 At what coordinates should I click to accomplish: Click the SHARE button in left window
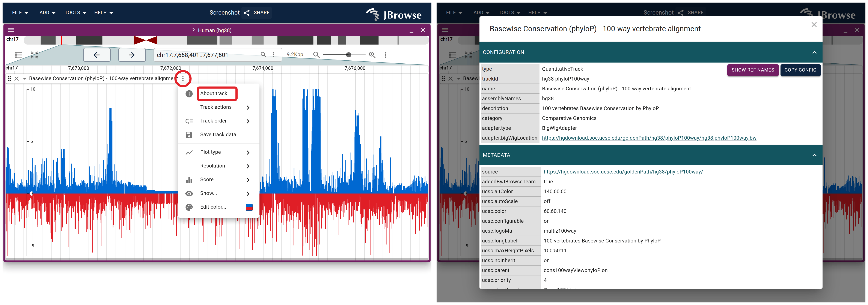pos(257,13)
